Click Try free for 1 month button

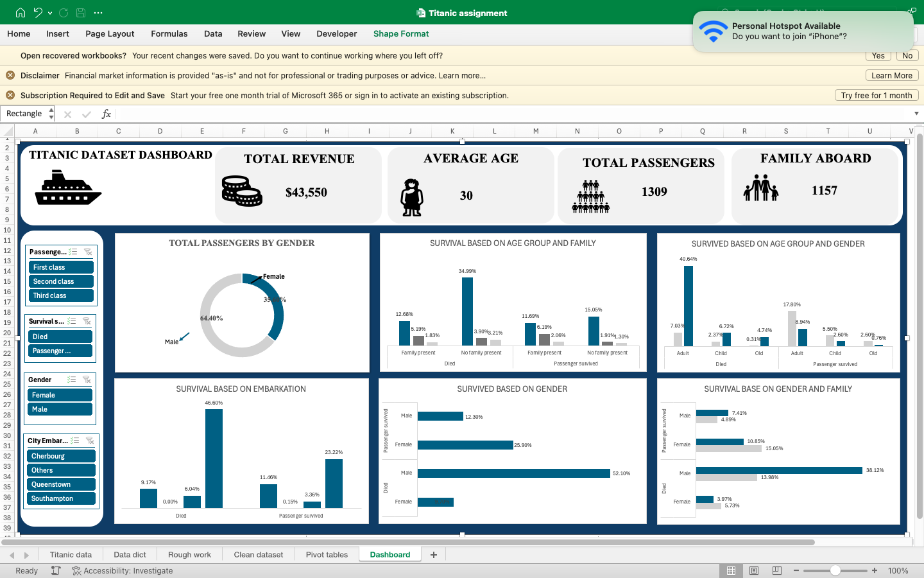pyautogui.click(x=877, y=95)
